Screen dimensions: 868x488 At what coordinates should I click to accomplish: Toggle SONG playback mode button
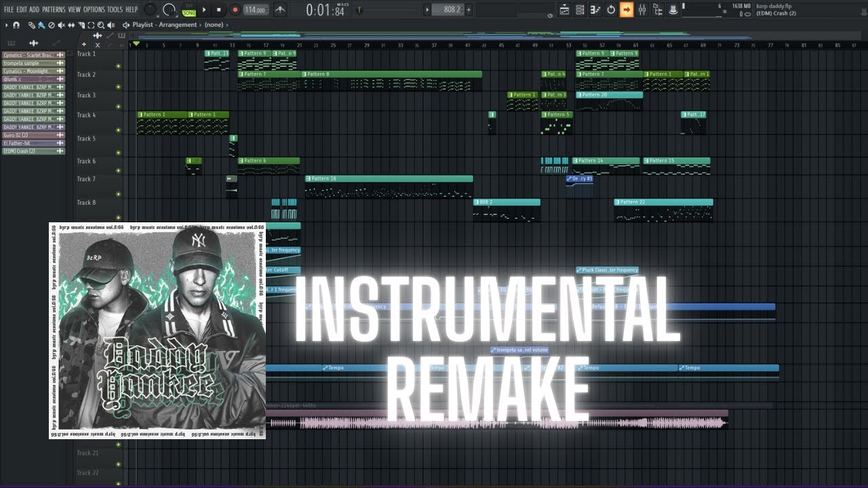coord(189,13)
